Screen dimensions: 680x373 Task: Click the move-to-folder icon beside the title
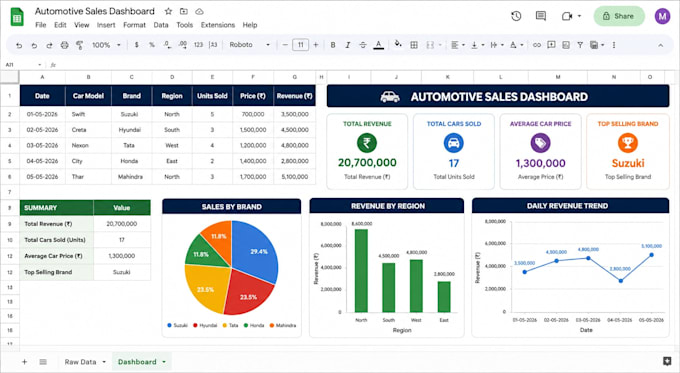point(184,11)
